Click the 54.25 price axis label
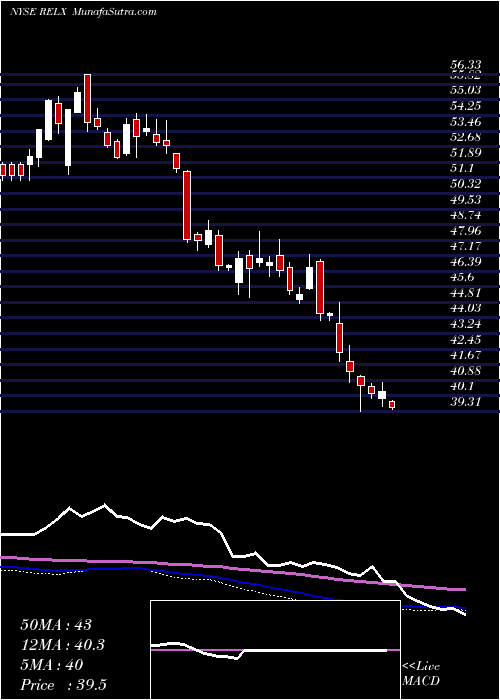 point(466,106)
